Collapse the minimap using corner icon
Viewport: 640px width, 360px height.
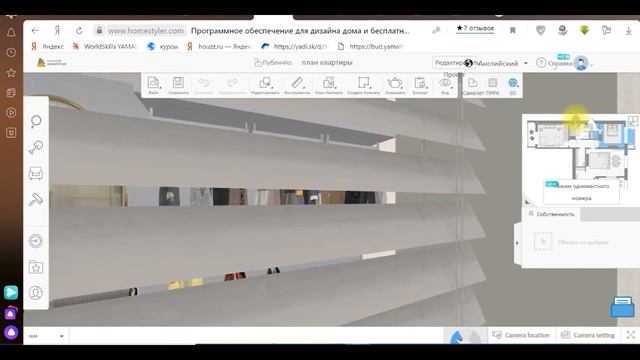[633, 121]
